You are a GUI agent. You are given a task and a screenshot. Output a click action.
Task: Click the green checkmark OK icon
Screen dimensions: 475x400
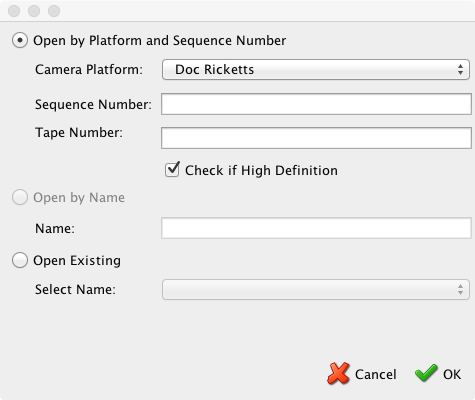pyautogui.click(x=426, y=373)
